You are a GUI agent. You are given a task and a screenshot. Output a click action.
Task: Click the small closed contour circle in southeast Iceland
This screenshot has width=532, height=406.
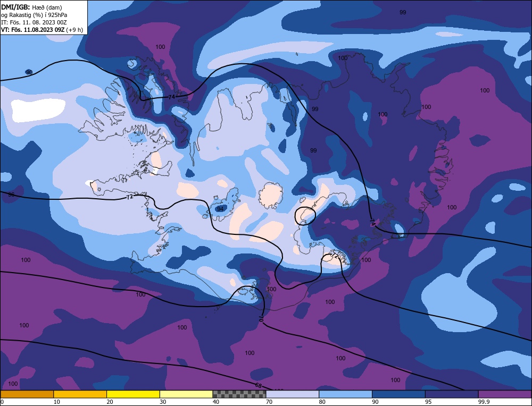point(305,216)
